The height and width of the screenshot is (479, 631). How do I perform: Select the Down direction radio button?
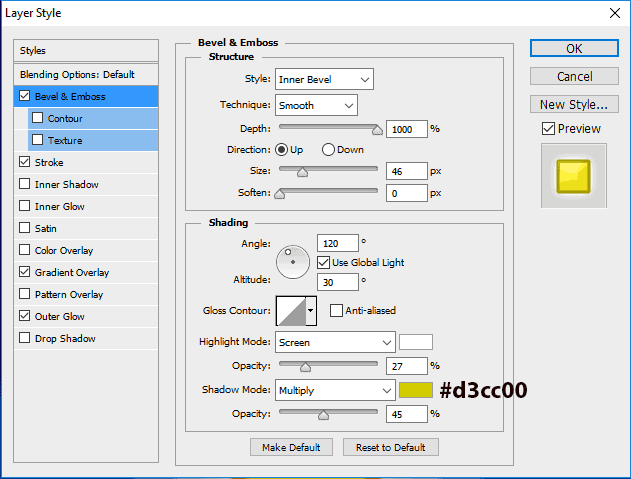pos(328,150)
